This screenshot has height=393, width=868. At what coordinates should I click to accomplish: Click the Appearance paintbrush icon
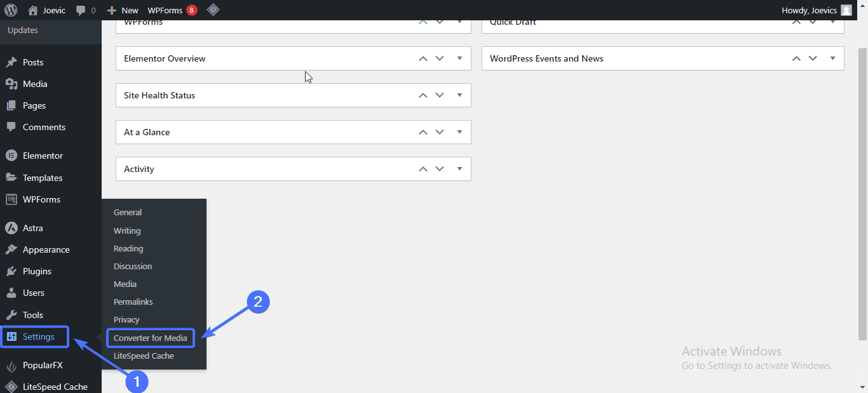click(11, 250)
